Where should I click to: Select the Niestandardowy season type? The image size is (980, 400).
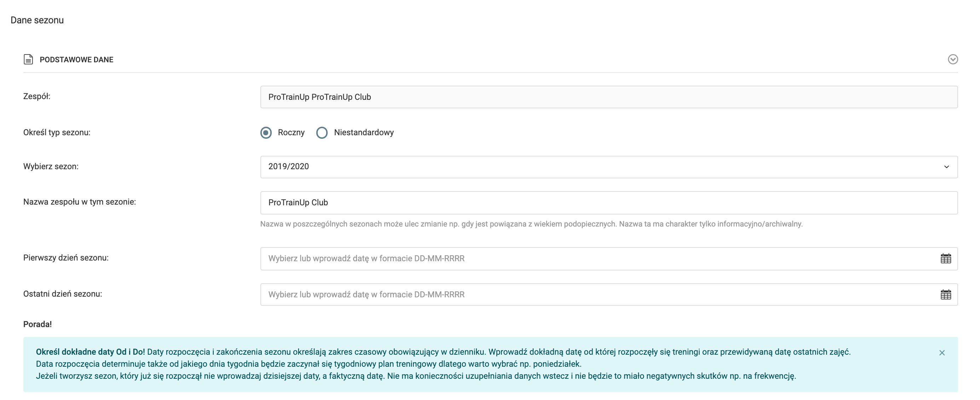point(322,132)
